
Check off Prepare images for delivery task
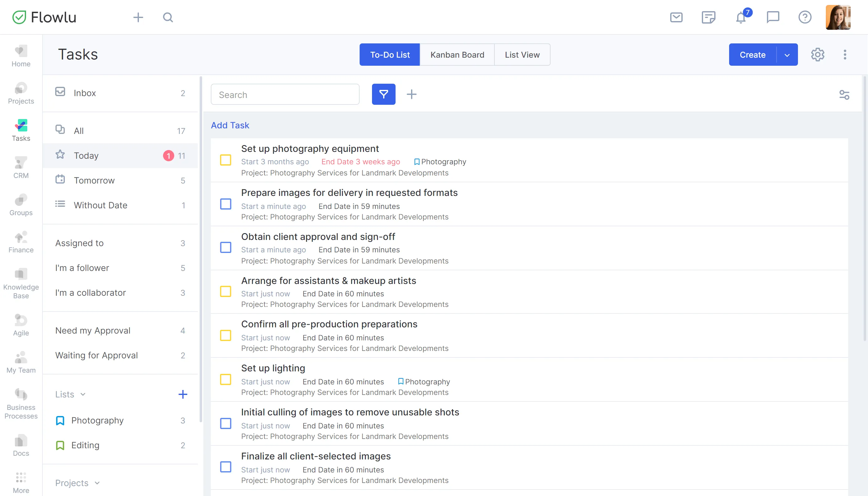[225, 204]
